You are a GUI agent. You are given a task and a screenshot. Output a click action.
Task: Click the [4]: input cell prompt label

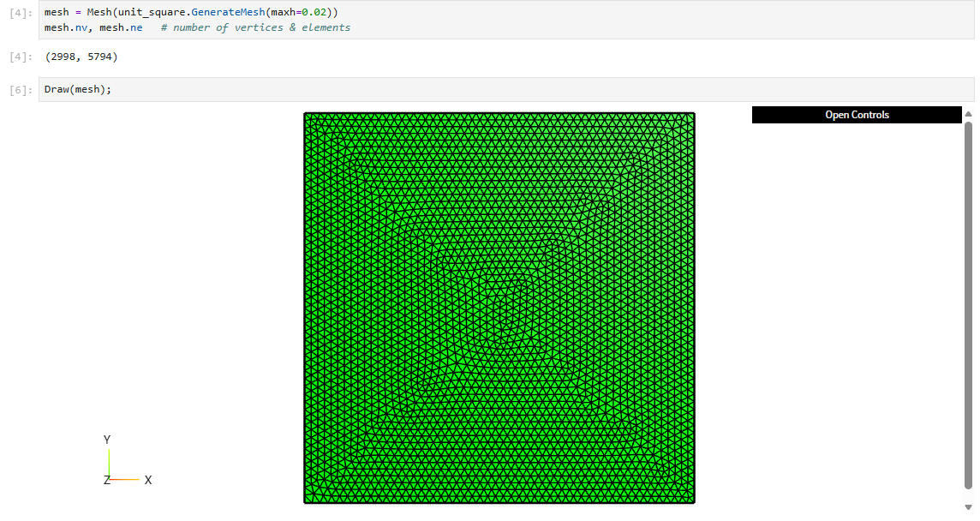click(x=21, y=13)
